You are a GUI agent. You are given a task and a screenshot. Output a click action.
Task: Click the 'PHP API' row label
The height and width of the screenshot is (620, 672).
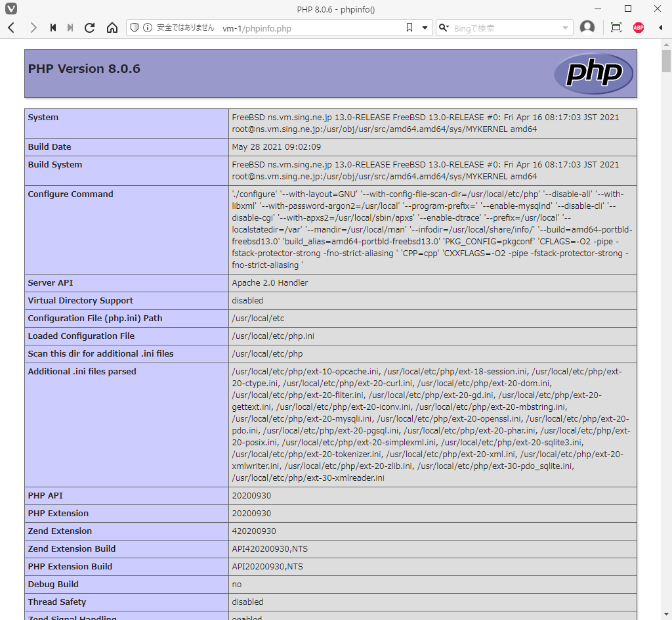pyautogui.click(x=45, y=496)
